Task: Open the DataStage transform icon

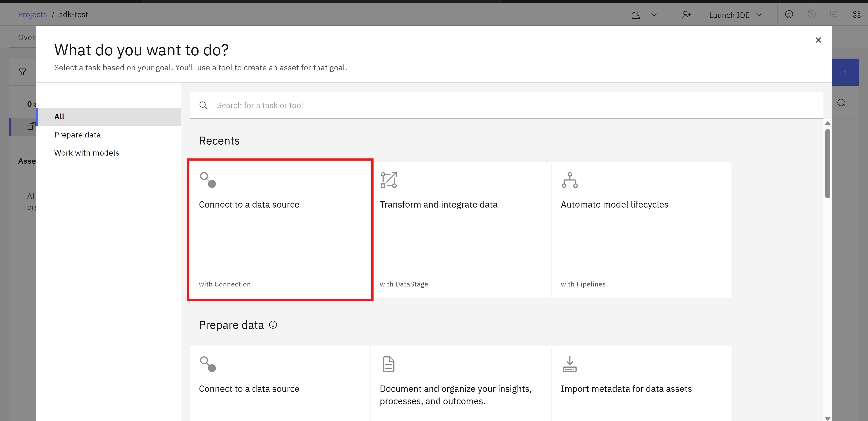Action: point(389,180)
